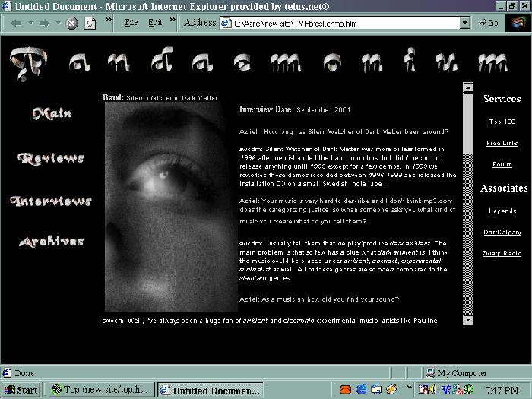Screen dimensions: 532x399
Task: Open the Edit menu
Action: click(x=155, y=23)
